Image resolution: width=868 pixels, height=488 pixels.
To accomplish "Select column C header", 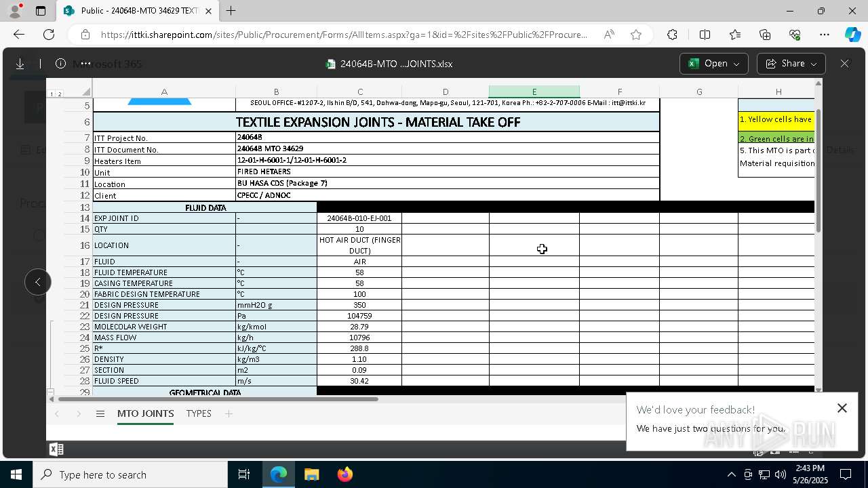I will [359, 91].
